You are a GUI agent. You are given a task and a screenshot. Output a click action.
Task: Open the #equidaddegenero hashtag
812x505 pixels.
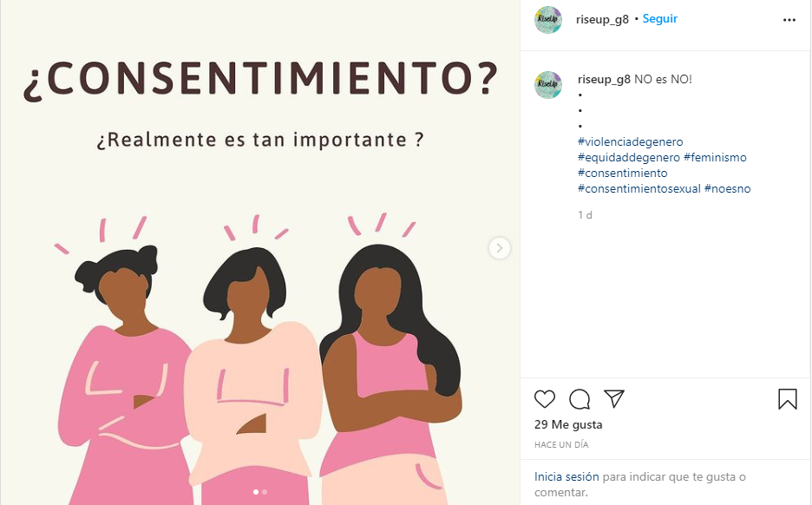click(x=629, y=157)
